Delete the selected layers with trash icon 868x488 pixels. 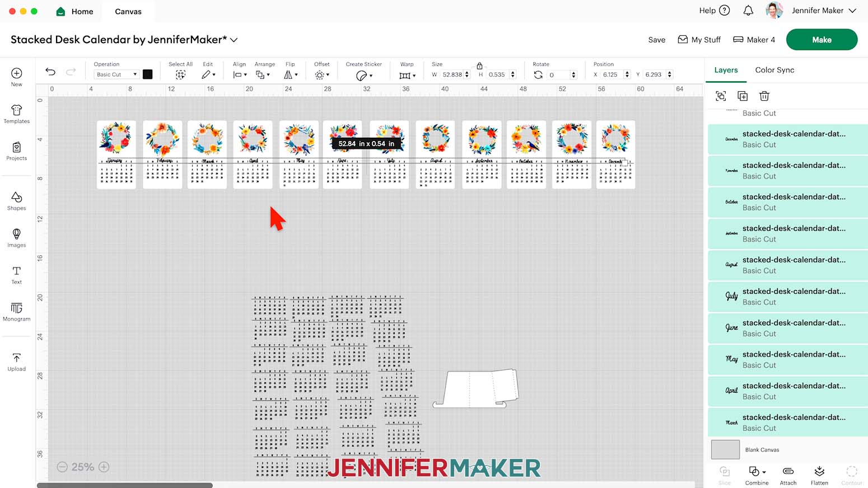[764, 96]
